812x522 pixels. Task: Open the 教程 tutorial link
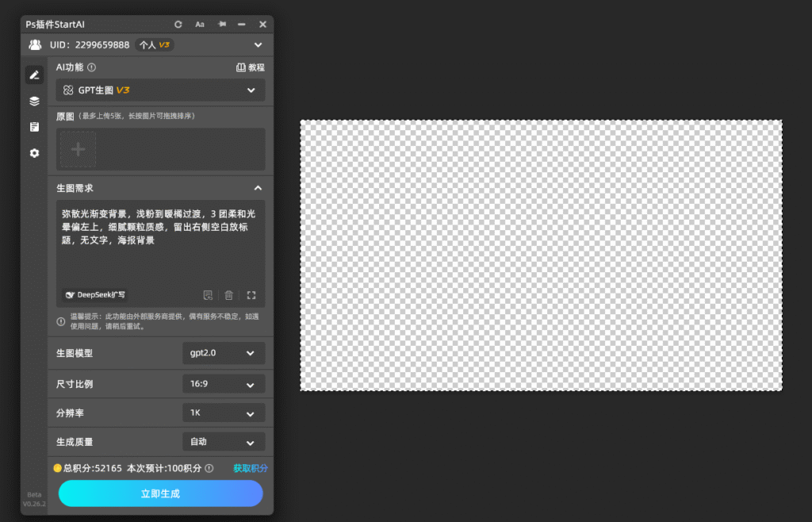pyautogui.click(x=251, y=67)
